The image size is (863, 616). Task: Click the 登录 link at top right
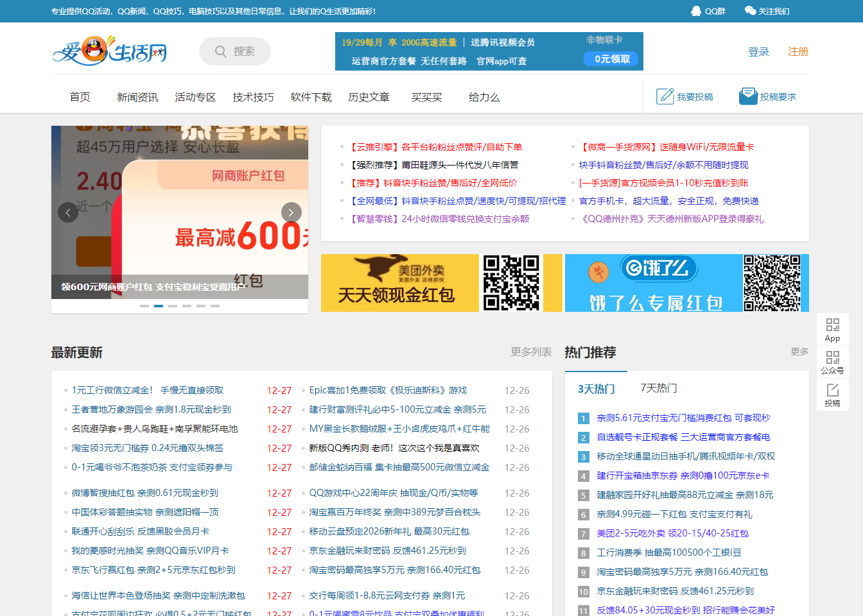pyautogui.click(x=758, y=51)
